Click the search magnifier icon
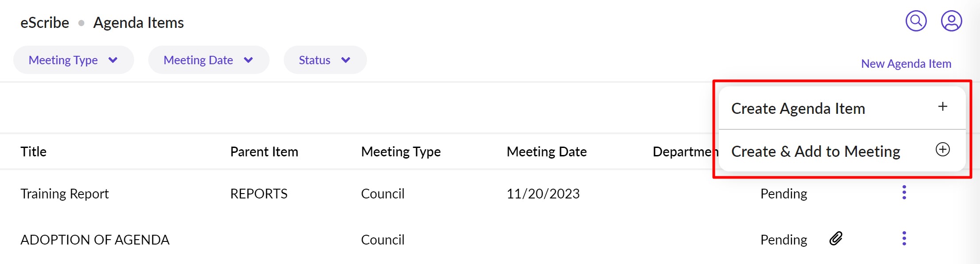 916,21
